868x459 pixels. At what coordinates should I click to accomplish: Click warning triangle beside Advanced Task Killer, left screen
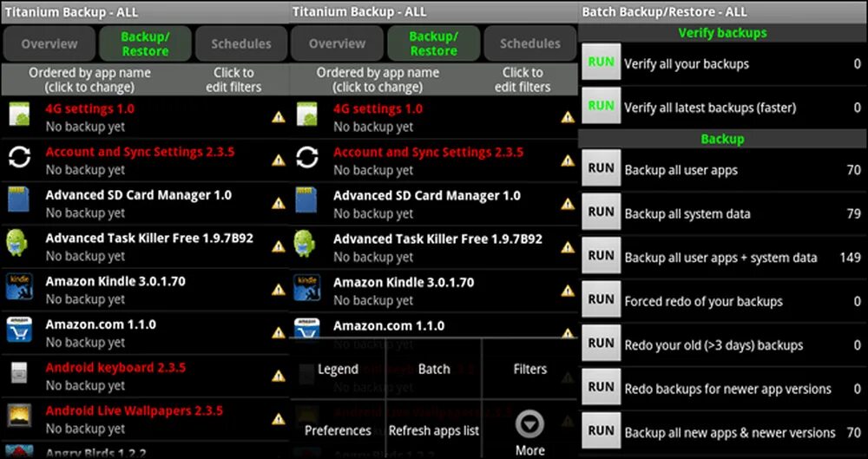(279, 246)
